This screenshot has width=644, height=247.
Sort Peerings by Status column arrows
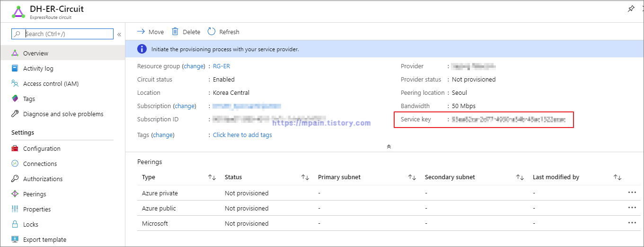(305, 177)
